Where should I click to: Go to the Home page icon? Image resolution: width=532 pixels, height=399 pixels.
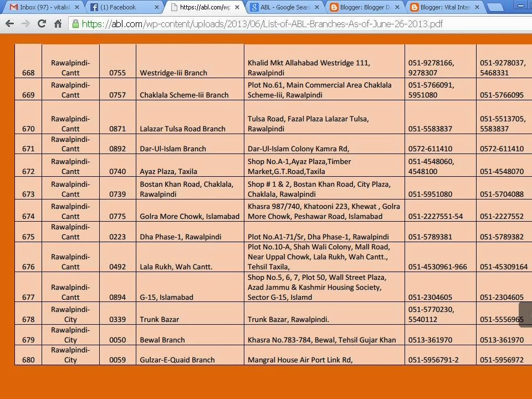(x=58, y=24)
